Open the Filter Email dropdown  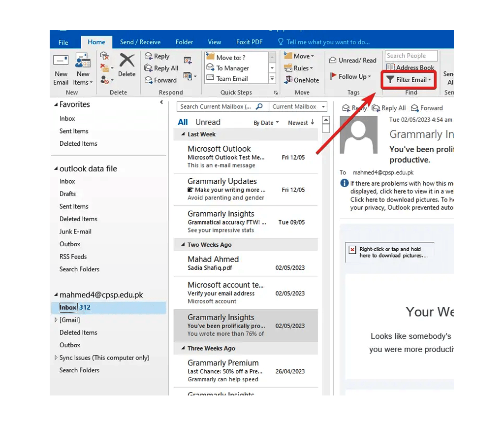tap(409, 80)
